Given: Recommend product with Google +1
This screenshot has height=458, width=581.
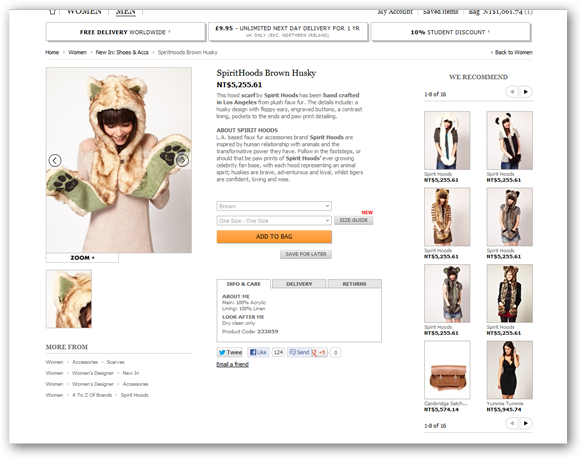Looking at the screenshot, I should [319, 352].
